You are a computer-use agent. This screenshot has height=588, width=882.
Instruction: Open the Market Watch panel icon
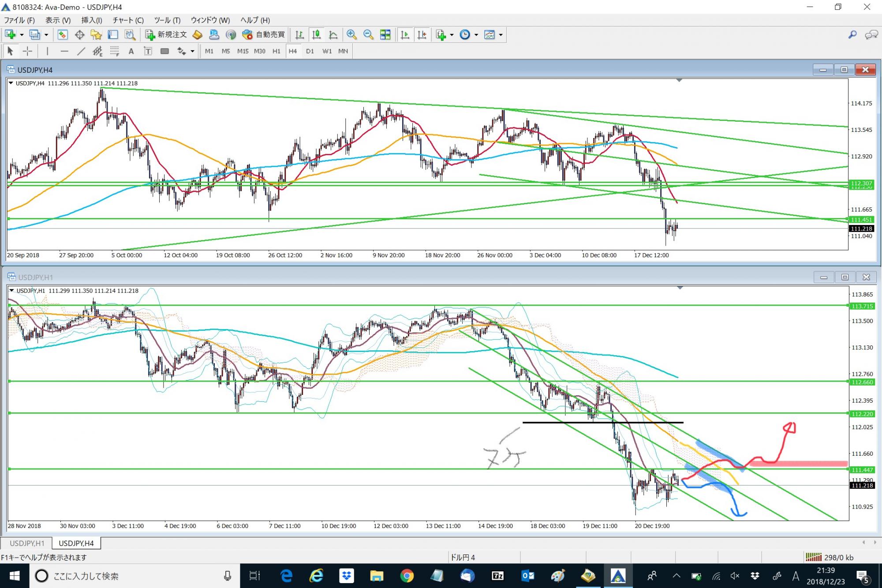pos(62,34)
